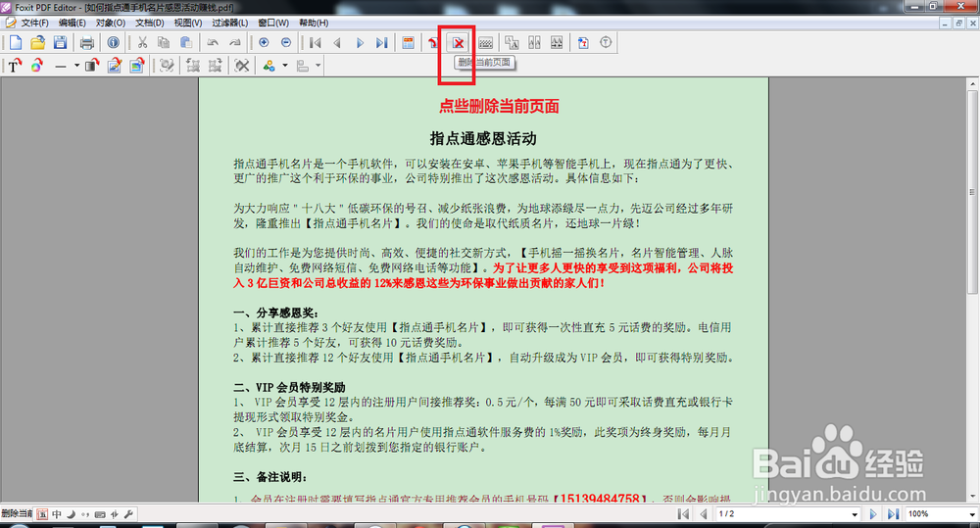Image resolution: width=980 pixels, height=528 pixels.
Task: Go to previous page in status bar
Action: tap(703, 514)
